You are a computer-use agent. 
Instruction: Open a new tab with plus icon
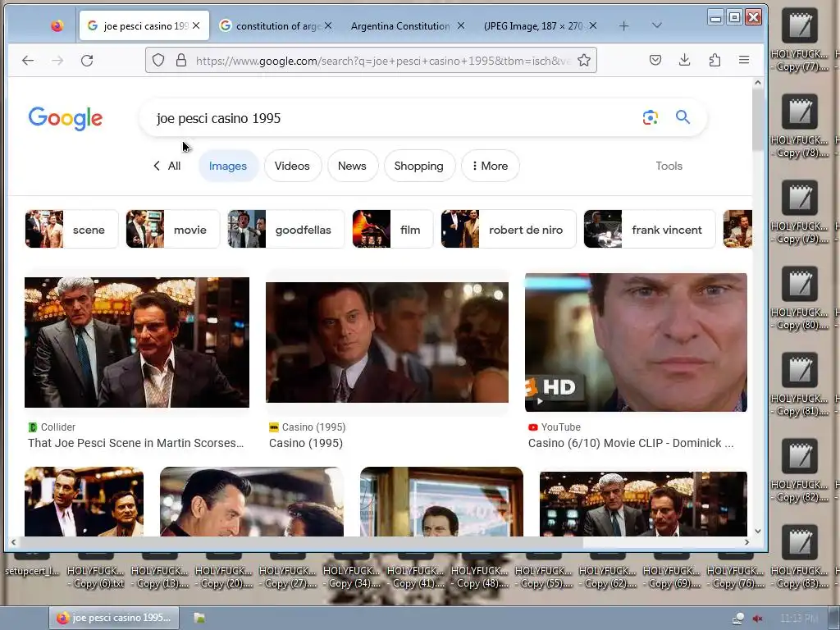tap(623, 25)
